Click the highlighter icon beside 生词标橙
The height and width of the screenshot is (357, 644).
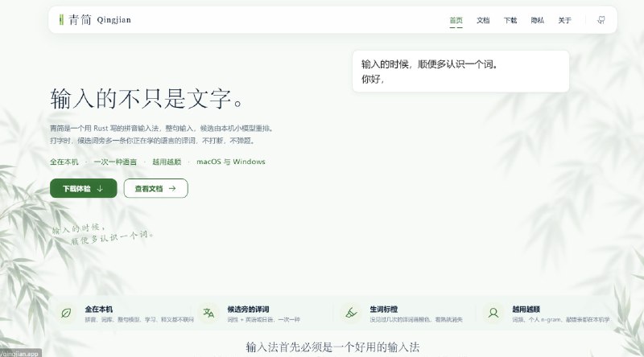pos(351,313)
